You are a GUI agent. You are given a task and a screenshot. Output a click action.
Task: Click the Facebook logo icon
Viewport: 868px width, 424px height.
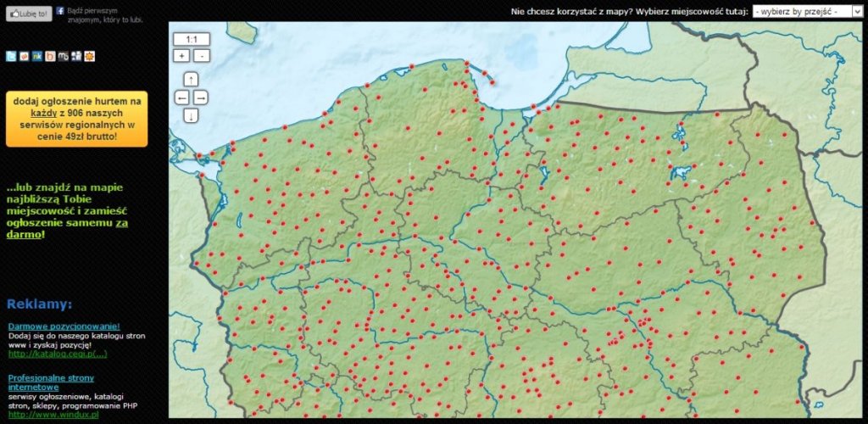point(60,11)
